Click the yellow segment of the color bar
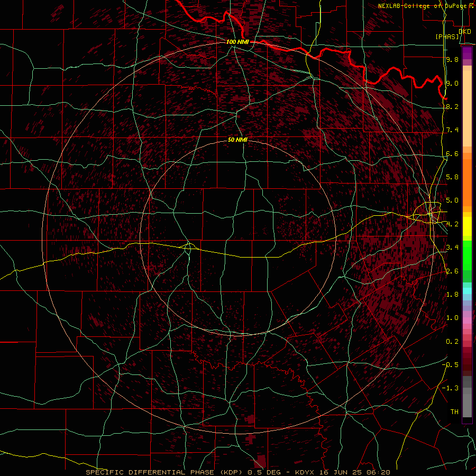Screen dimensions: 476x476 coord(467,226)
